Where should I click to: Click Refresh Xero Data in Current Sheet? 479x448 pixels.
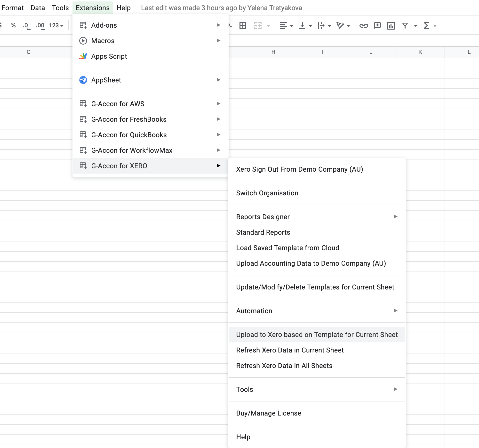pyautogui.click(x=290, y=350)
